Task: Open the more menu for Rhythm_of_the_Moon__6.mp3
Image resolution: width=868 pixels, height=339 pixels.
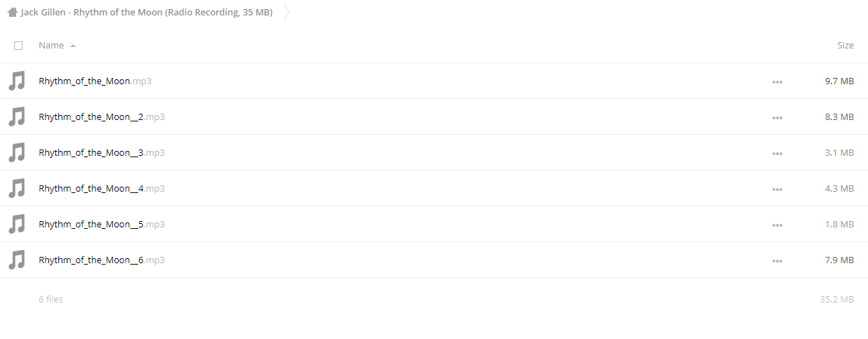Action: click(x=777, y=260)
